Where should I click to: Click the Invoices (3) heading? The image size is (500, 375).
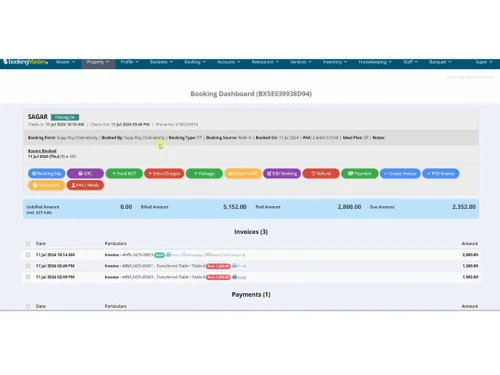[x=251, y=232]
